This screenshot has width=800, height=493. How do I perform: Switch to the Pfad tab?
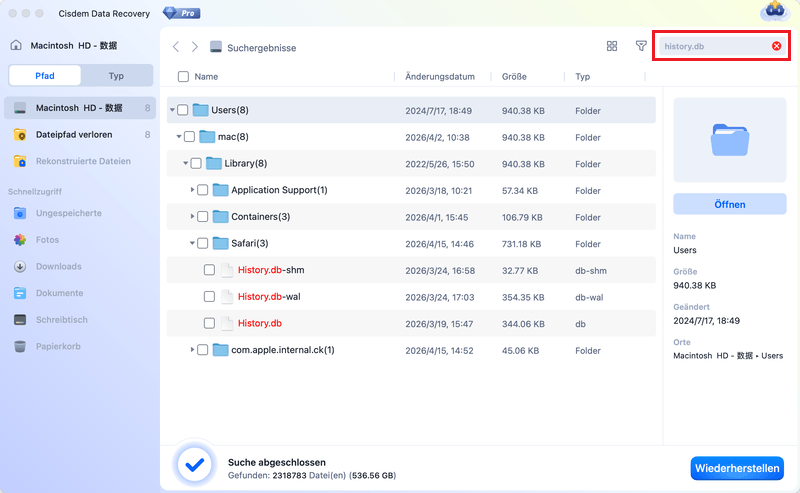(x=45, y=76)
